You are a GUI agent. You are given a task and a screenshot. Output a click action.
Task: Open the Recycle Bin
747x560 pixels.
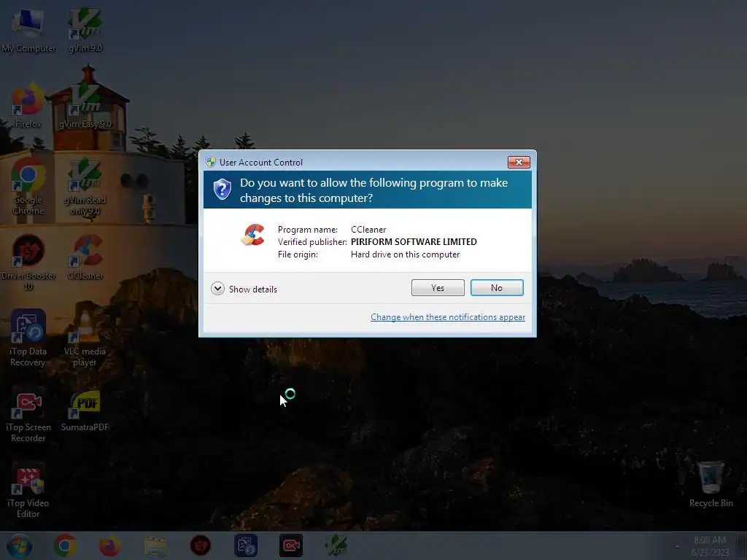711,484
